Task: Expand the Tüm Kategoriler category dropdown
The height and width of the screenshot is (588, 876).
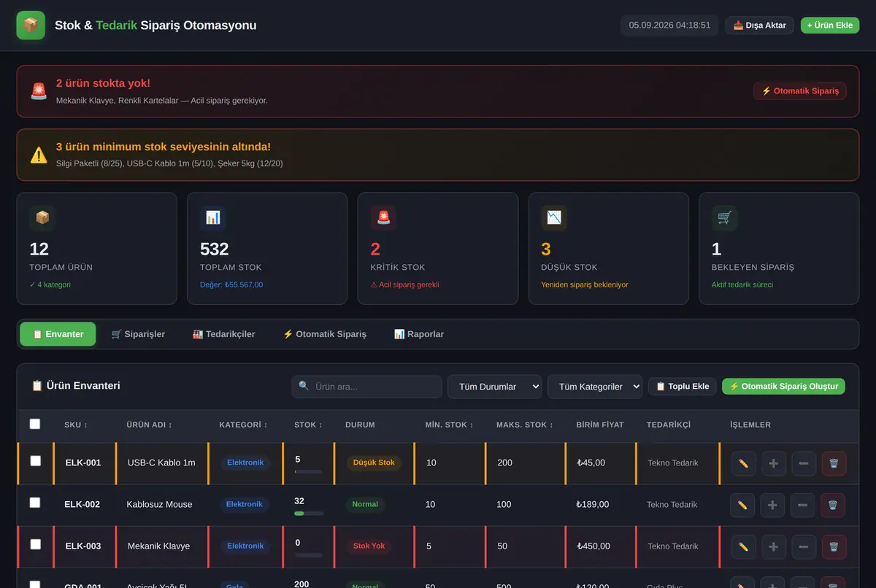Action: click(595, 387)
